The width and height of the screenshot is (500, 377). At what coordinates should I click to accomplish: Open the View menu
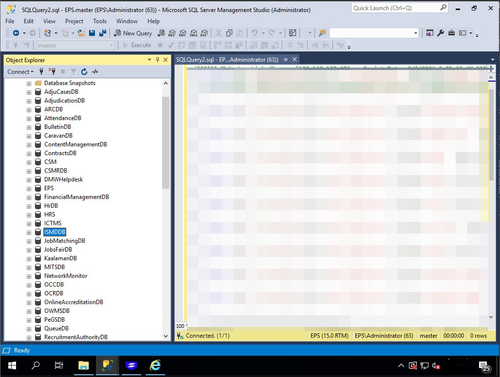click(49, 21)
